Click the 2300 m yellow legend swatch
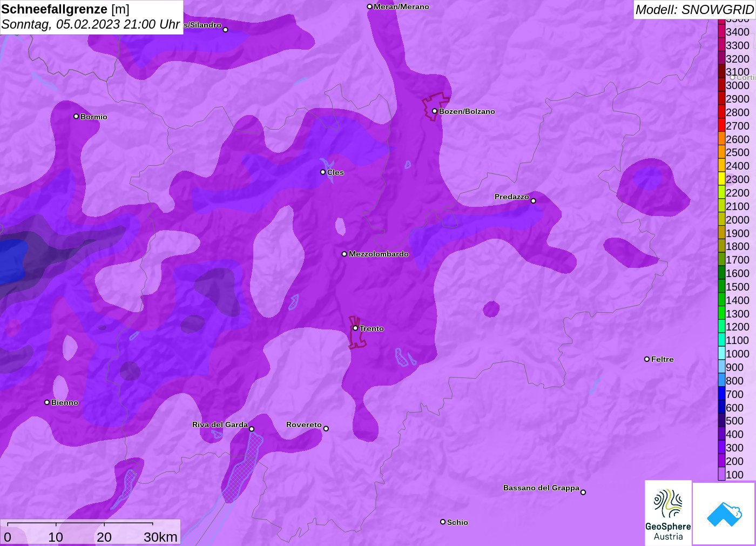Screen dimensions: 756x546 (721, 179)
